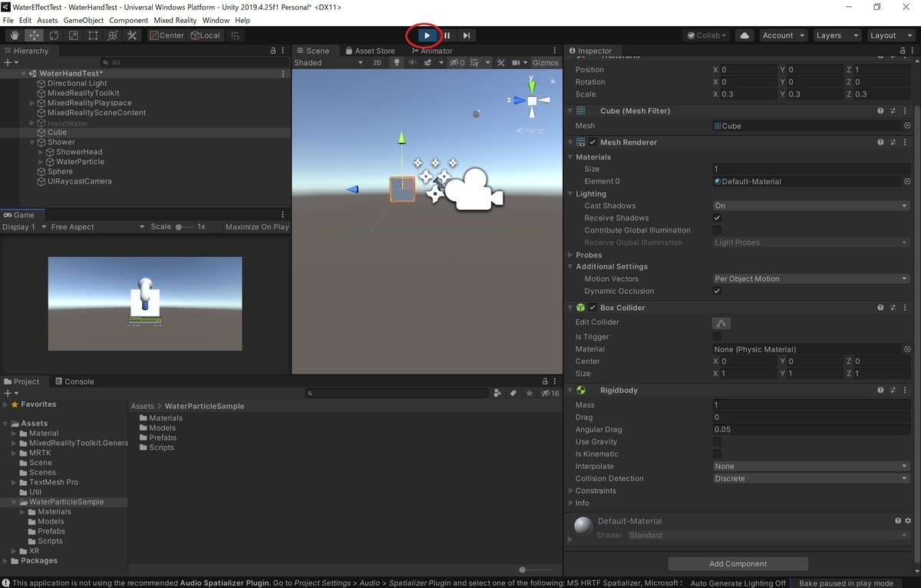Enable Contribute Global Illumination checkbox
This screenshot has height=588, width=921.
717,230
